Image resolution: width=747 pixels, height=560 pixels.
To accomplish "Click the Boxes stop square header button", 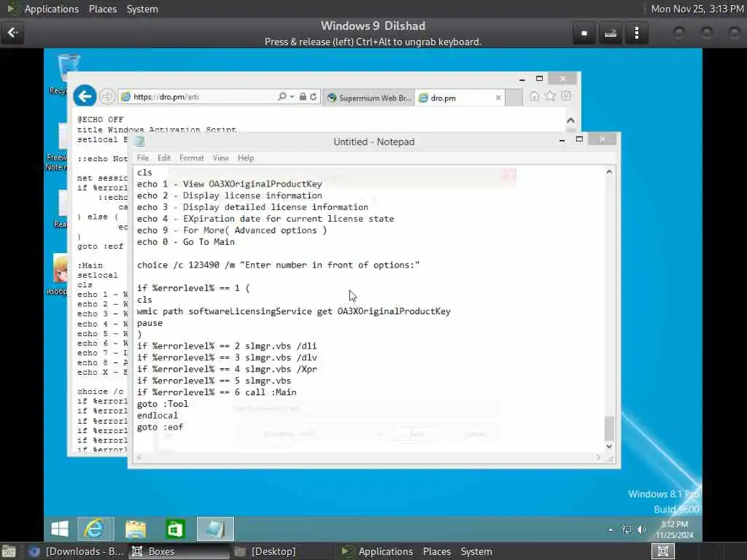I will pos(584,33).
